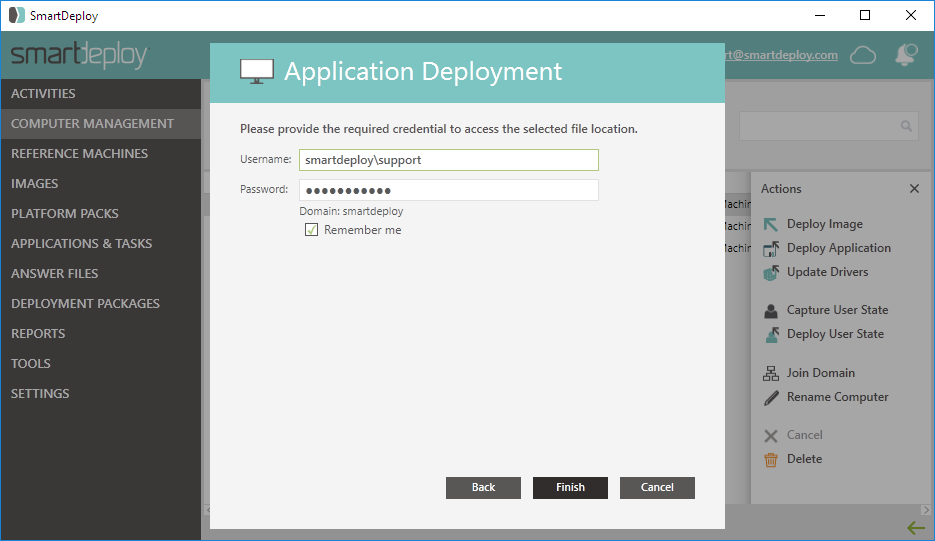The width and height of the screenshot is (935, 541).
Task: Open the notifications bell icon
Action: click(x=906, y=55)
